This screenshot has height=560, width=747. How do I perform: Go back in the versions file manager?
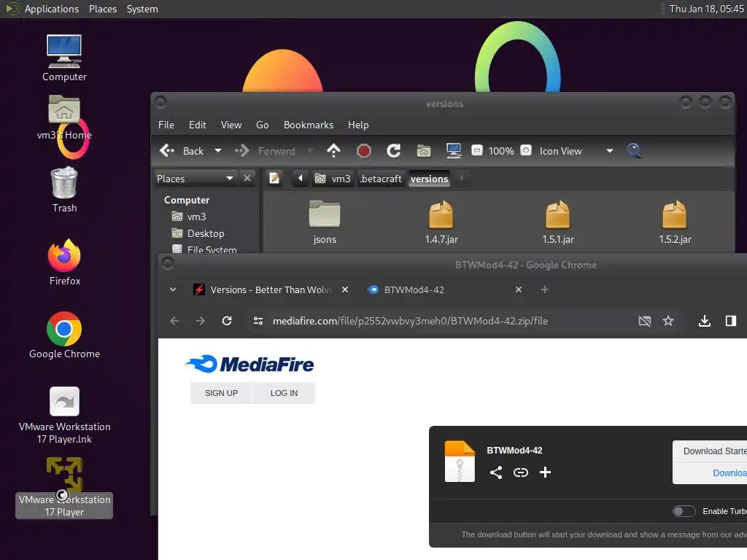click(182, 151)
